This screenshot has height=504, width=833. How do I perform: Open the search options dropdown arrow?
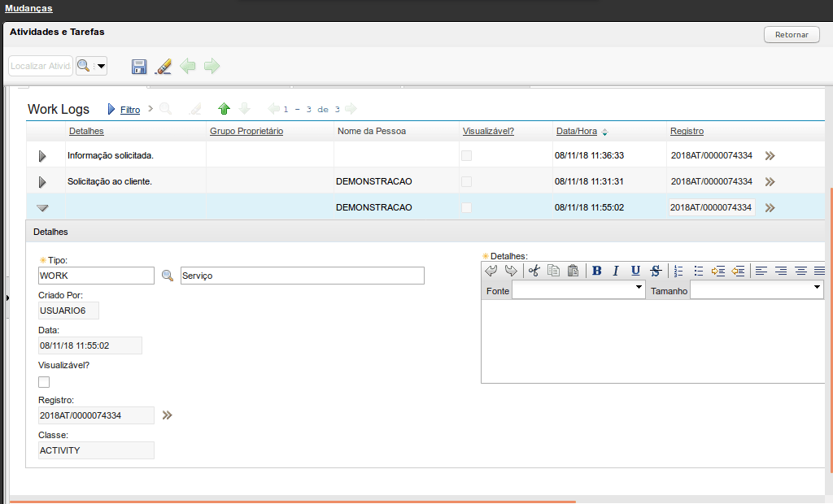101,67
